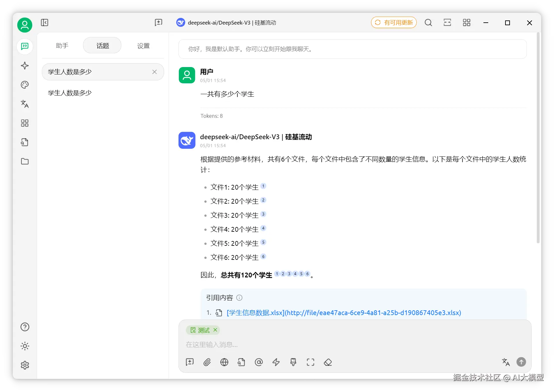Open the mini apps grid icon

(x=25, y=123)
